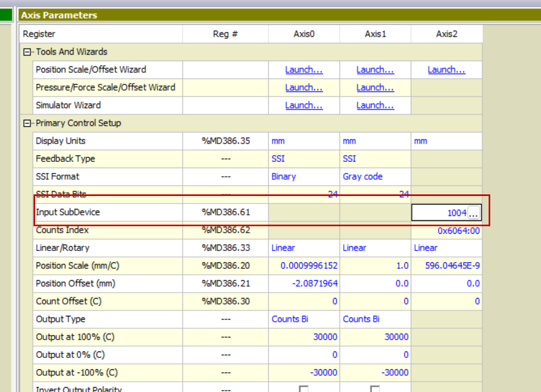
Task: Select the Axis0 column header
Action: coord(304,34)
